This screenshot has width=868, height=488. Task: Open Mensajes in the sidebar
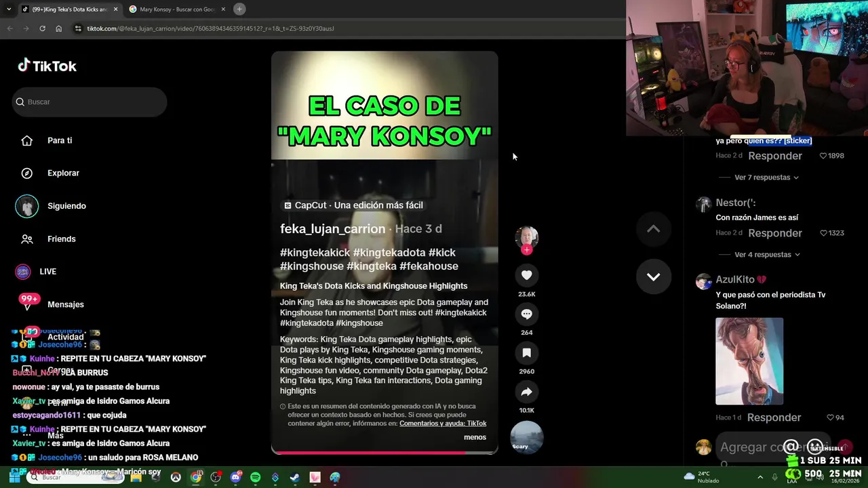tap(66, 304)
